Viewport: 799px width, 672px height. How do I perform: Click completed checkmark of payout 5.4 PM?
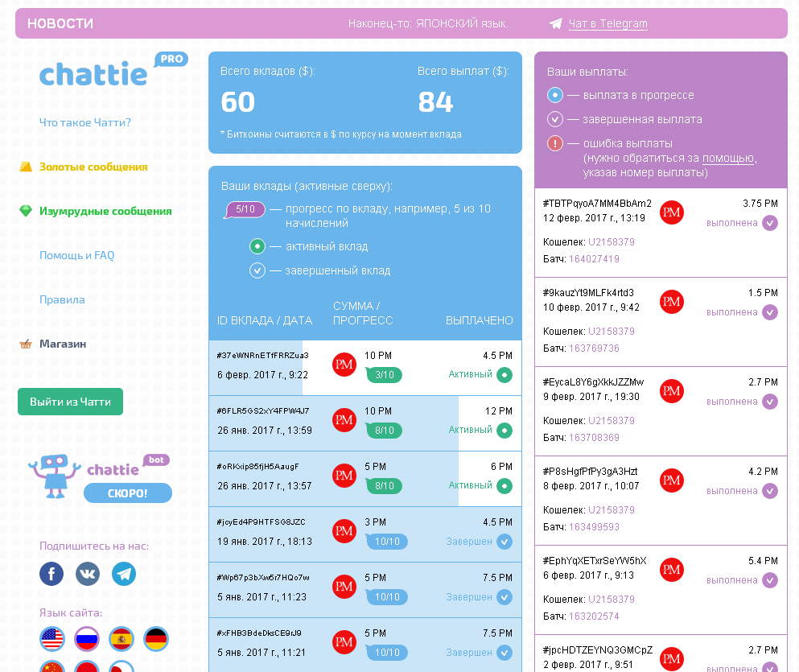770,580
